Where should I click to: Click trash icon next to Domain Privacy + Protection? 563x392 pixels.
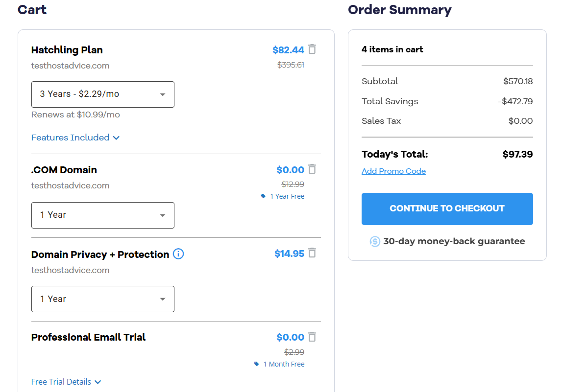click(x=313, y=253)
